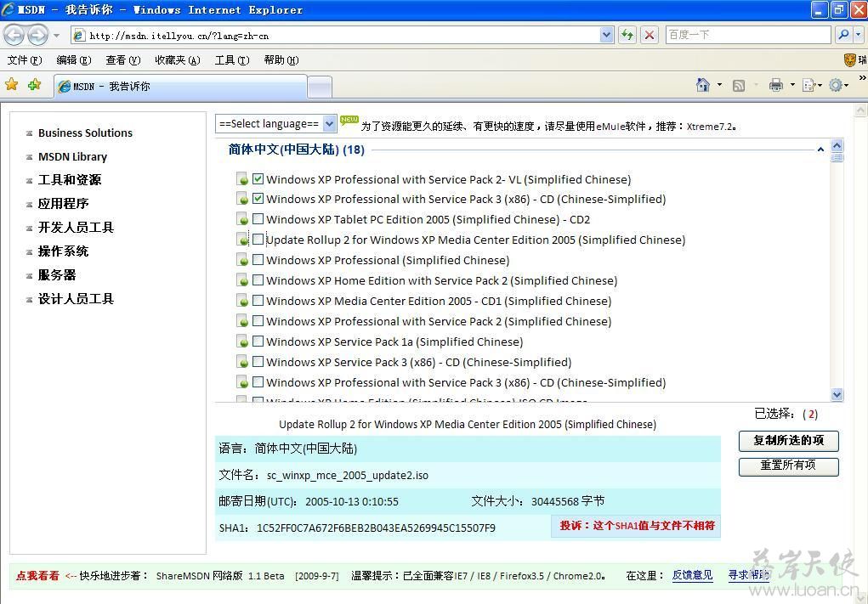Viewport: 868px width, 604px height.
Task: Collapse the 简体中文(中国大陆) (18) section
Action: point(820,150)
